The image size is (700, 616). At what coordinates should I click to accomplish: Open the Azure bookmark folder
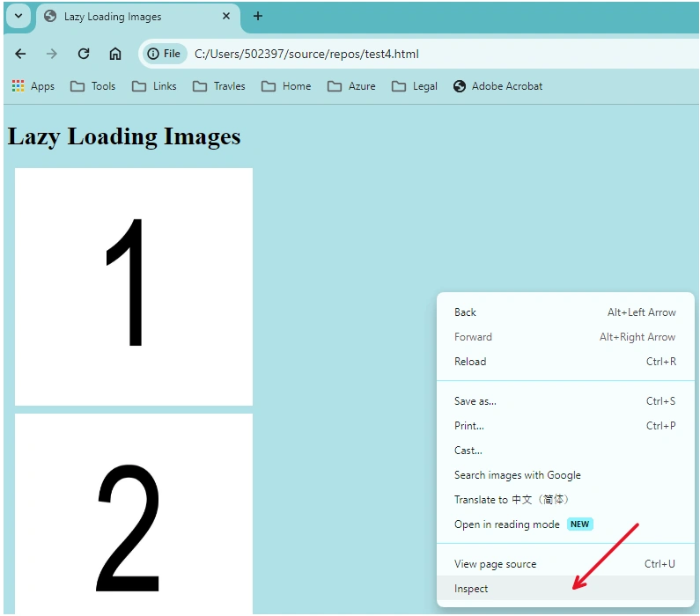(351, 86)
